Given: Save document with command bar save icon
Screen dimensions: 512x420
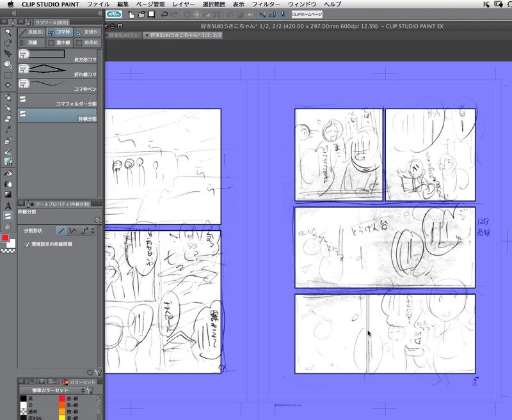Looking at the screenshot, I should pyautogui.click(x=151, y=14).
